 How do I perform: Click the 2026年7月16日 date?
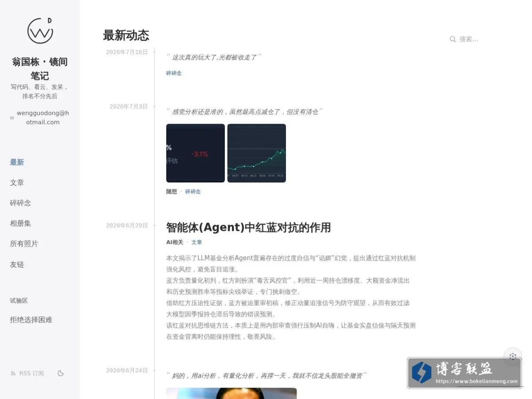[127, 52]
